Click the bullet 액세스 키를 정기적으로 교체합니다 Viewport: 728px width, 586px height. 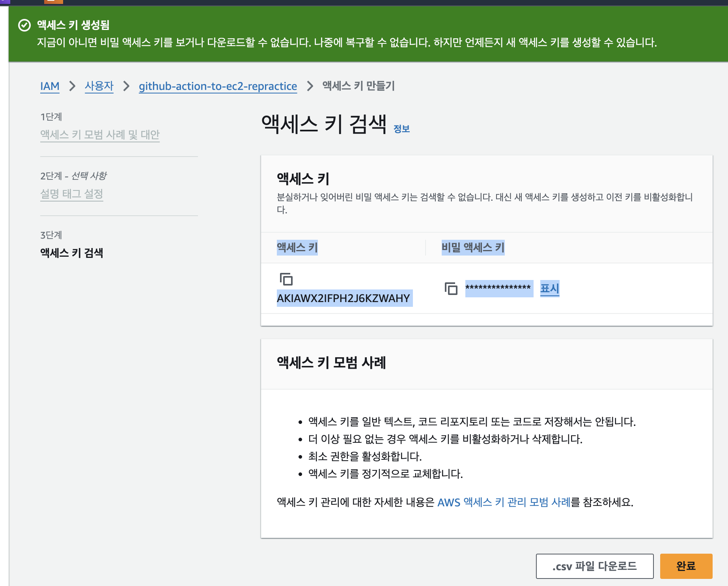386,474
